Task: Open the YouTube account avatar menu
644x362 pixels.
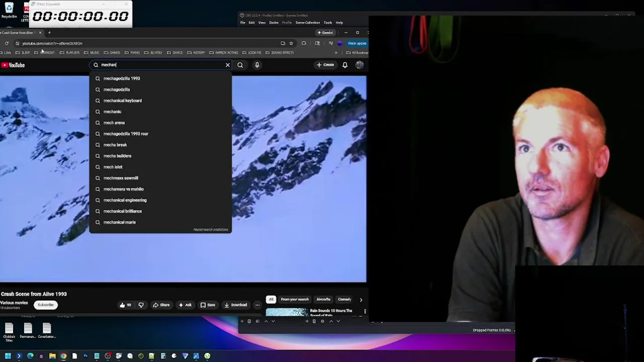Action: tap(359, 65)
